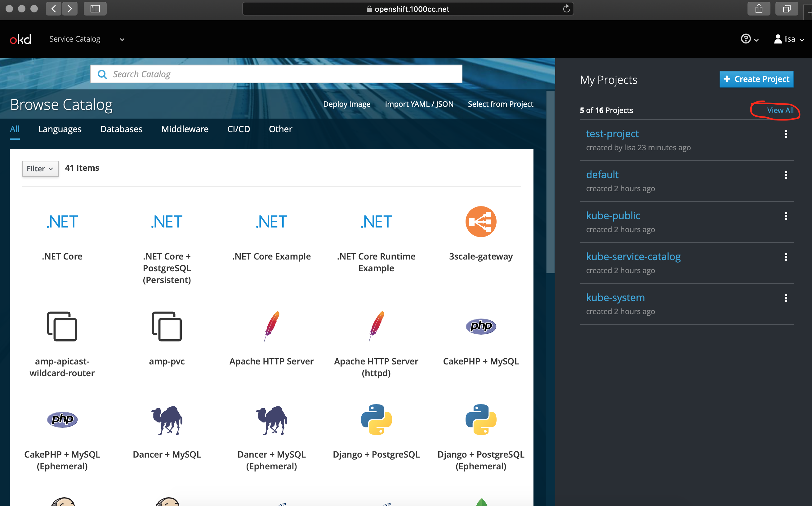The height and width of the screenshot is (506, 812).
Task: Click the Create Project button
Action: 756,79
